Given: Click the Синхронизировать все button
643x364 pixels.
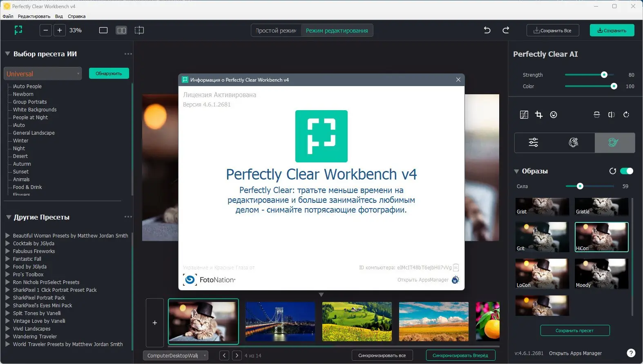Looking at the screenshot, I should tap(382, 355).
